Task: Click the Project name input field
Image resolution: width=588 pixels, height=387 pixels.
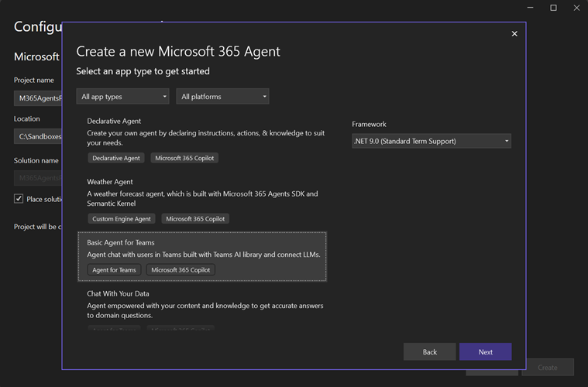Action: [37, 98]
